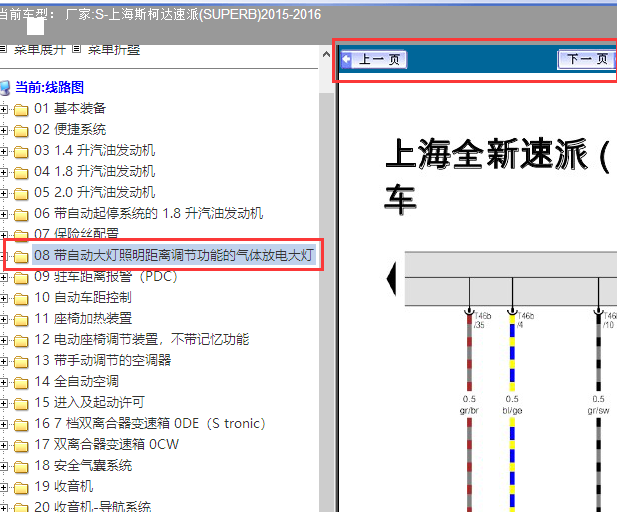Click folder icon of 18 安全气囊系统
Viewport: 617px width, 512px height.
pyautogui.click(x=21, y=466)
